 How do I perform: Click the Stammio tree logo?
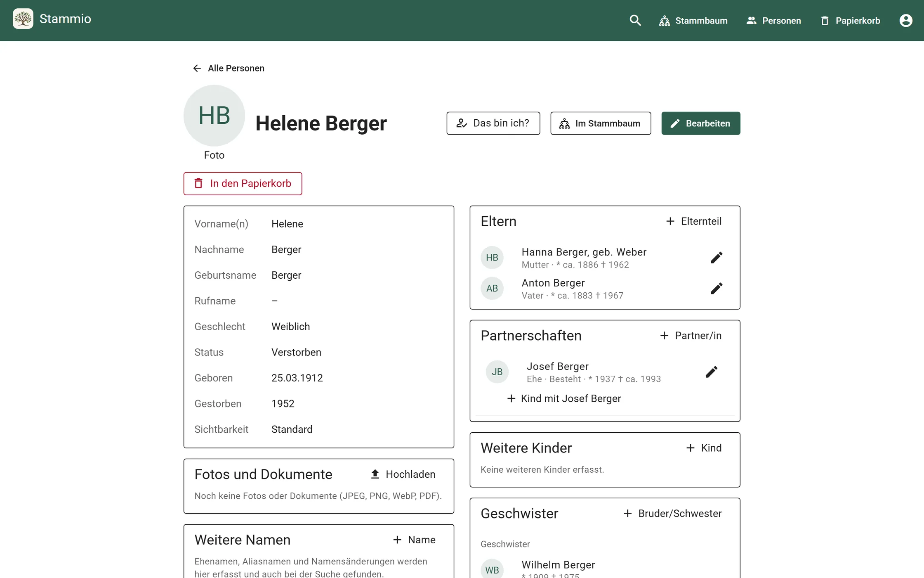tap(23, 19)
